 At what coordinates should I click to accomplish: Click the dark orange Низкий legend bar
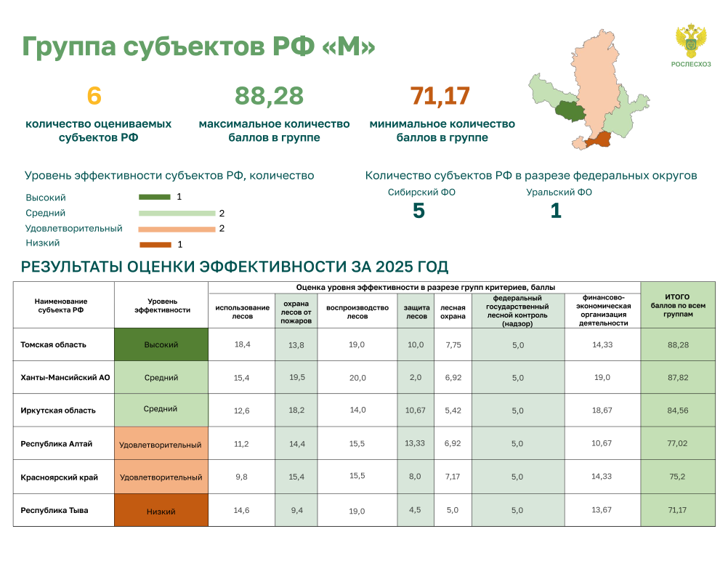tap(155, 245)
